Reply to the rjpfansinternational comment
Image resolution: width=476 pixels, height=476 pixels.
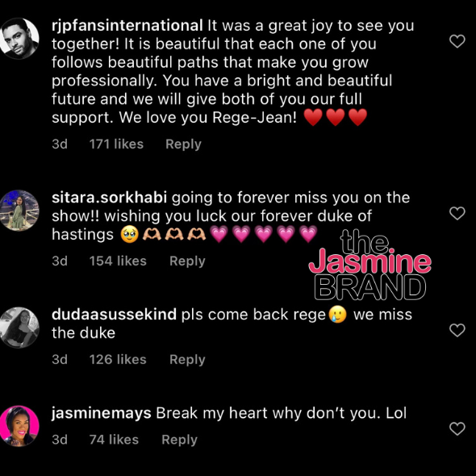tap(183, 144)
